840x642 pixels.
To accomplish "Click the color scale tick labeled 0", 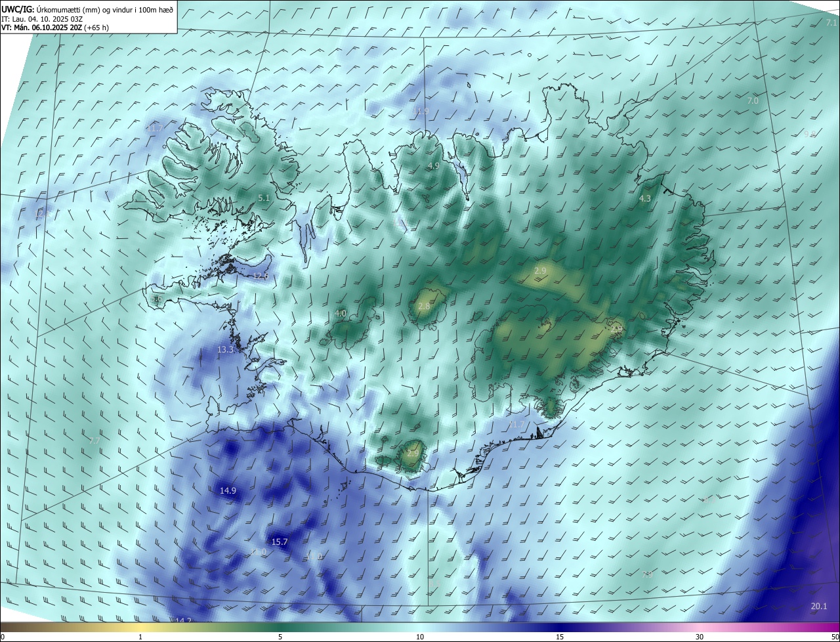I will [3, 637].
